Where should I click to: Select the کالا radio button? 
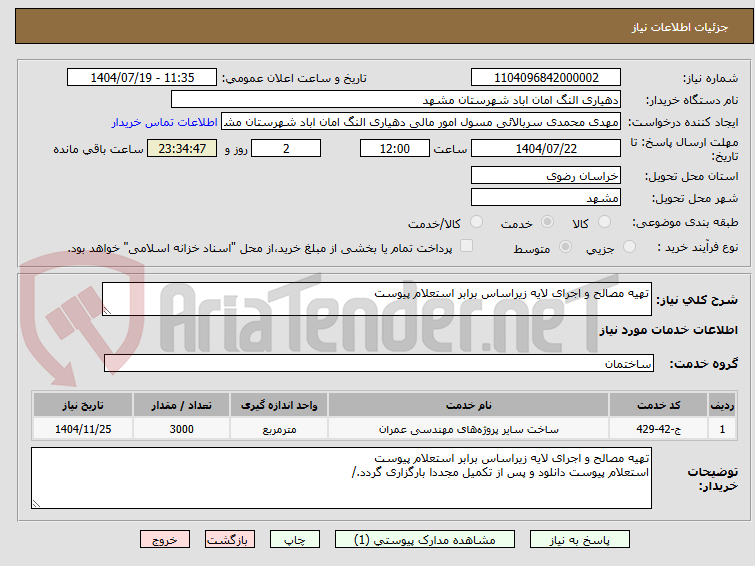click(x=604, y=222)
